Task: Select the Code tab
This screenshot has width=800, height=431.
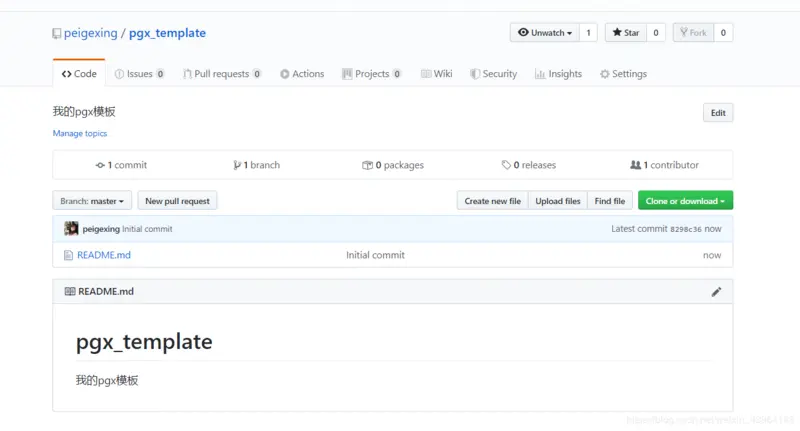Action: (x=79, y=73)
